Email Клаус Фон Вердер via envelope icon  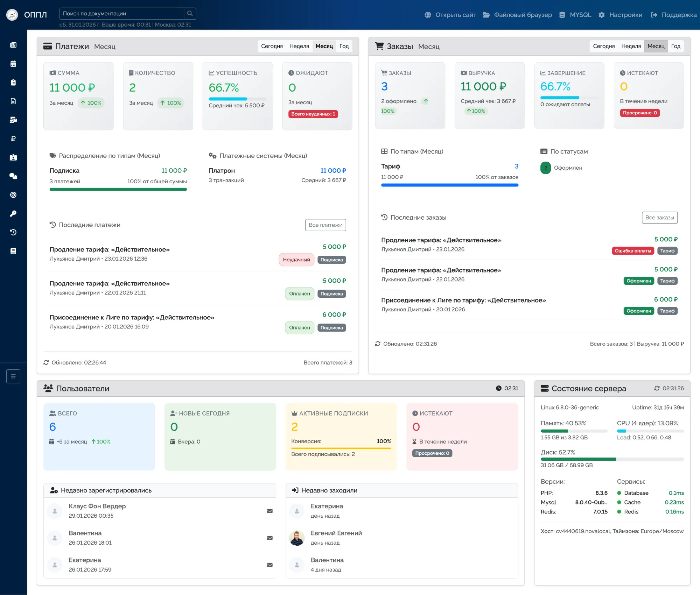tap(269, 511)
